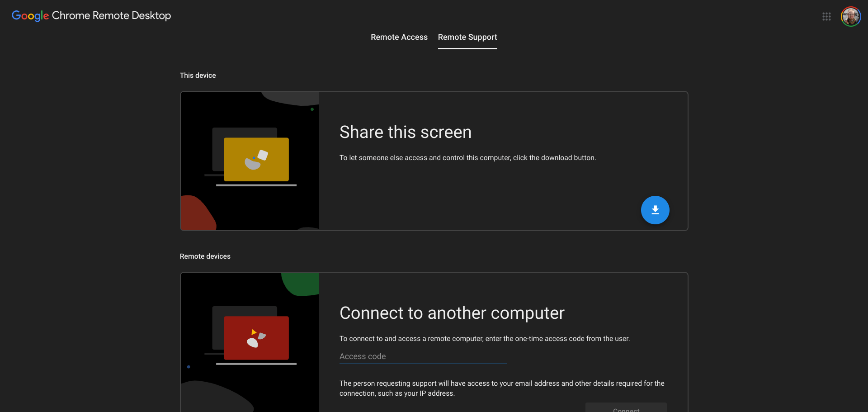Click your Google account profile picture

click(851, 16)
